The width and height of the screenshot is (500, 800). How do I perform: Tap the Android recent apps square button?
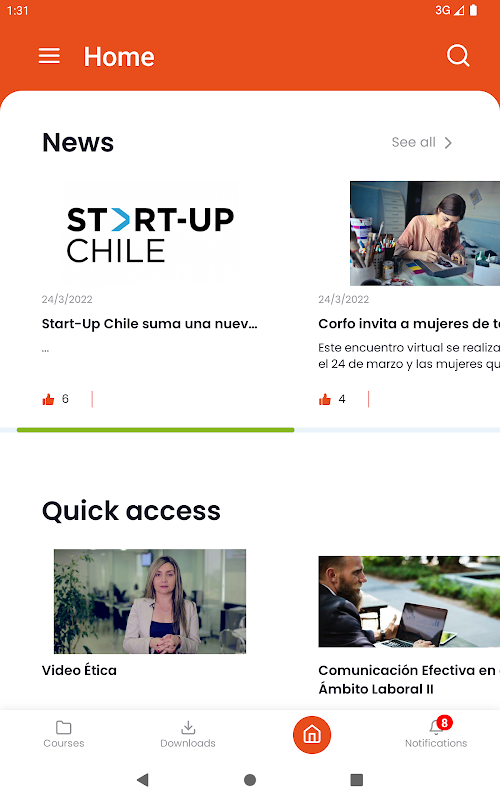pyautogui.click(x=357, y=780)
